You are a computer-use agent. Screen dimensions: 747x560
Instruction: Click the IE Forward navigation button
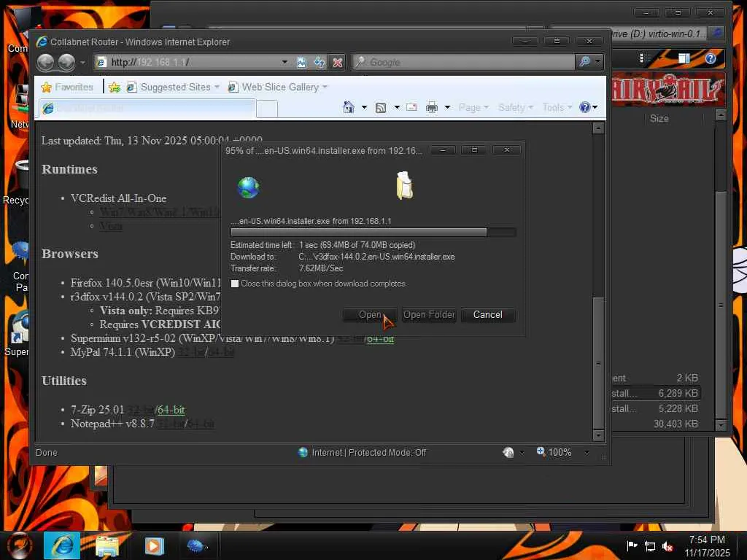[x=66, y=63]
